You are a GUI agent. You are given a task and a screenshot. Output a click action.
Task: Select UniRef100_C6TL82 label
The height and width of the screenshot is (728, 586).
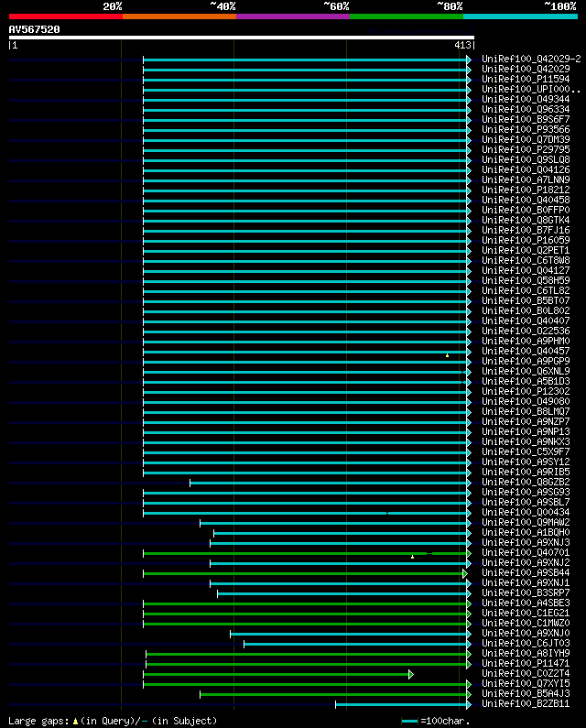click(526, 290)
